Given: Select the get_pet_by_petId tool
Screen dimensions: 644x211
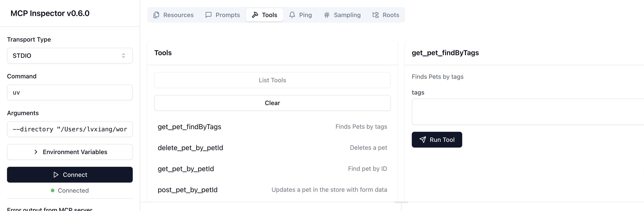Looking at the screenshot, I should click(272, 169).
